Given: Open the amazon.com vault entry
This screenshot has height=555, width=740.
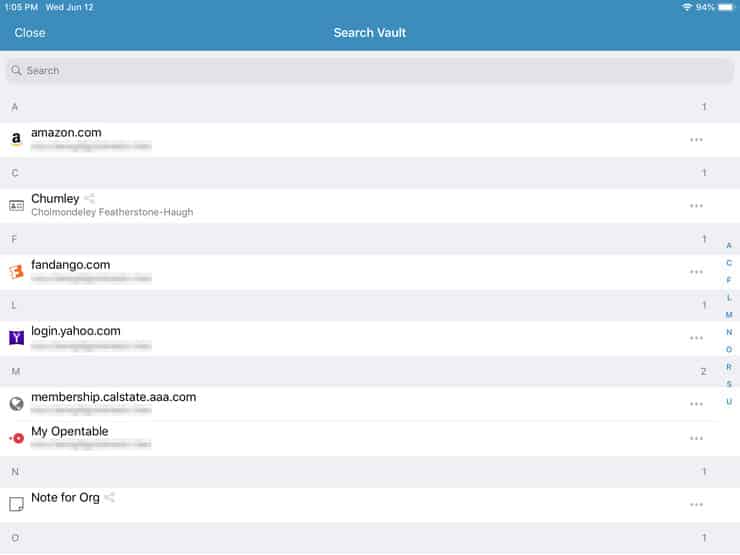Looking at the screenshot, I should (370, 140).
